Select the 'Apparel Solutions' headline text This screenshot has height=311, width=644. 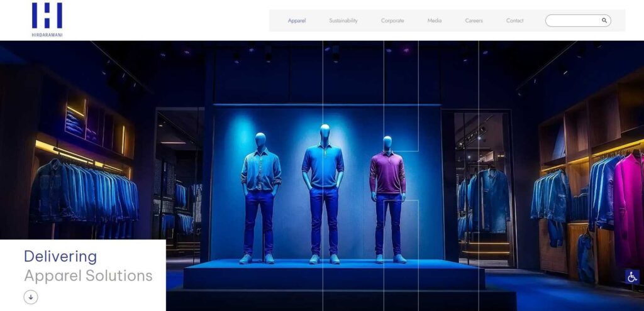[x=88, y=276]
